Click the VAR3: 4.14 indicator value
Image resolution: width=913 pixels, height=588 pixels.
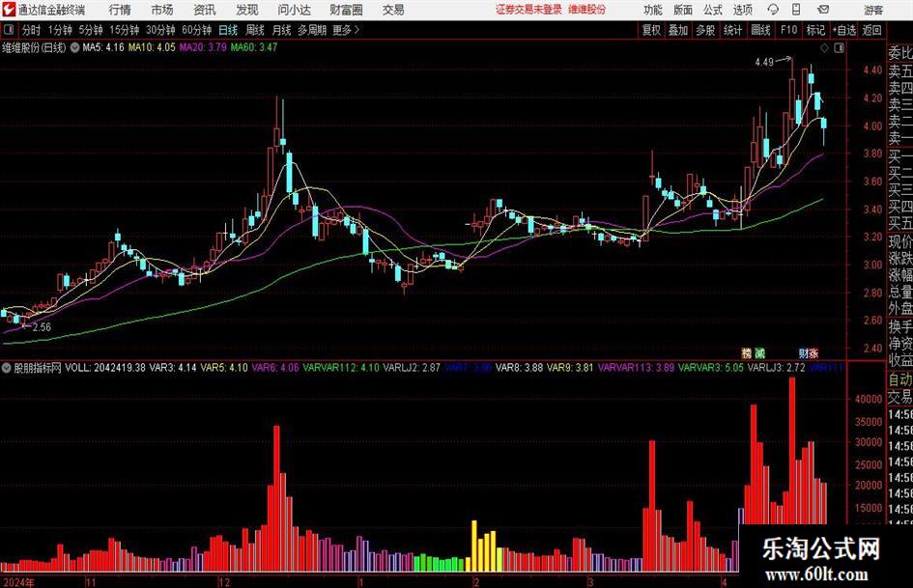pyautogui.click(x=172, y=367)
